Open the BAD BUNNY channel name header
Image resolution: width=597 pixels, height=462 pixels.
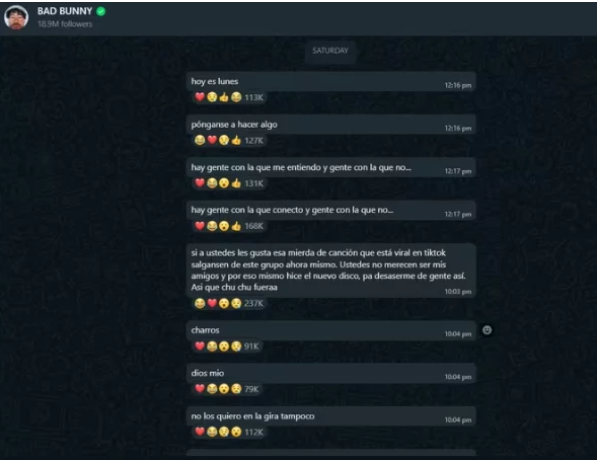tap(65, 11)
